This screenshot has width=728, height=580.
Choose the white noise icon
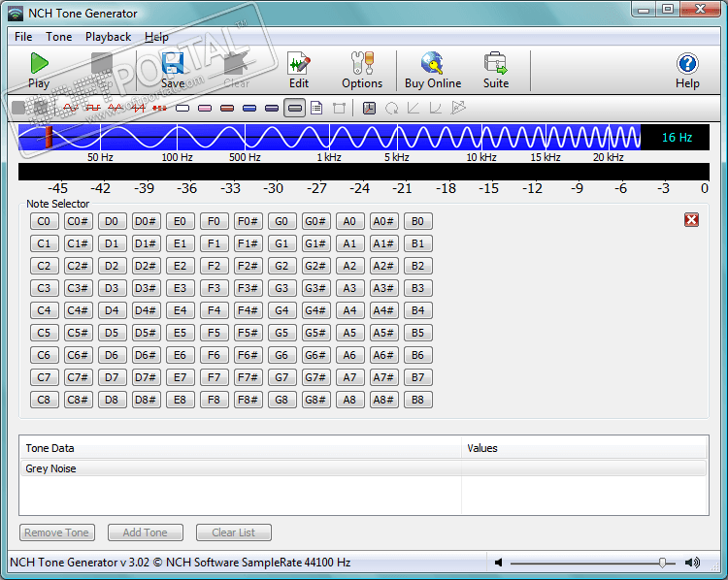pos(182,108)
